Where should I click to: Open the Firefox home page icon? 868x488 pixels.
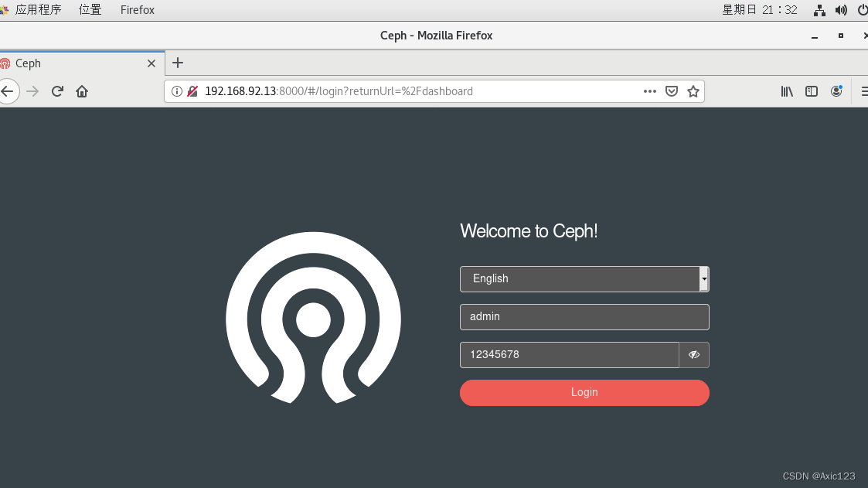pyautogui.click(x=82, y=91)
